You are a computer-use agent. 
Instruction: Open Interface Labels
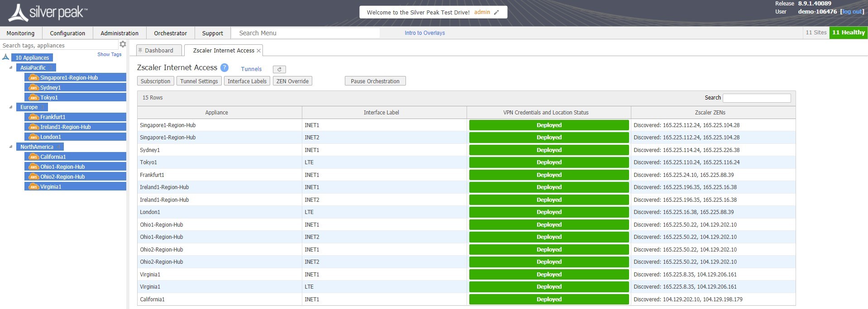pyautogui.click(x=247, y=81)
